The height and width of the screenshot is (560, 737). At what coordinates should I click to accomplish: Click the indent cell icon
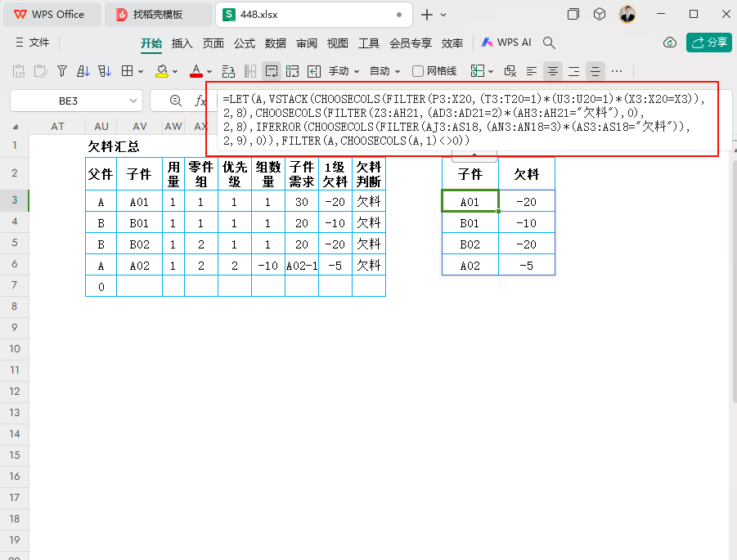(x=314, y=71)
